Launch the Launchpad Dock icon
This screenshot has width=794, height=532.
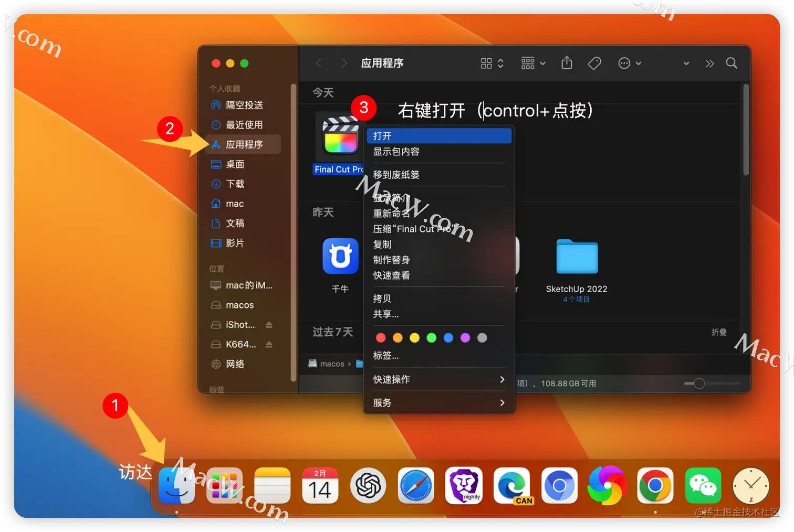click(224, 486)
